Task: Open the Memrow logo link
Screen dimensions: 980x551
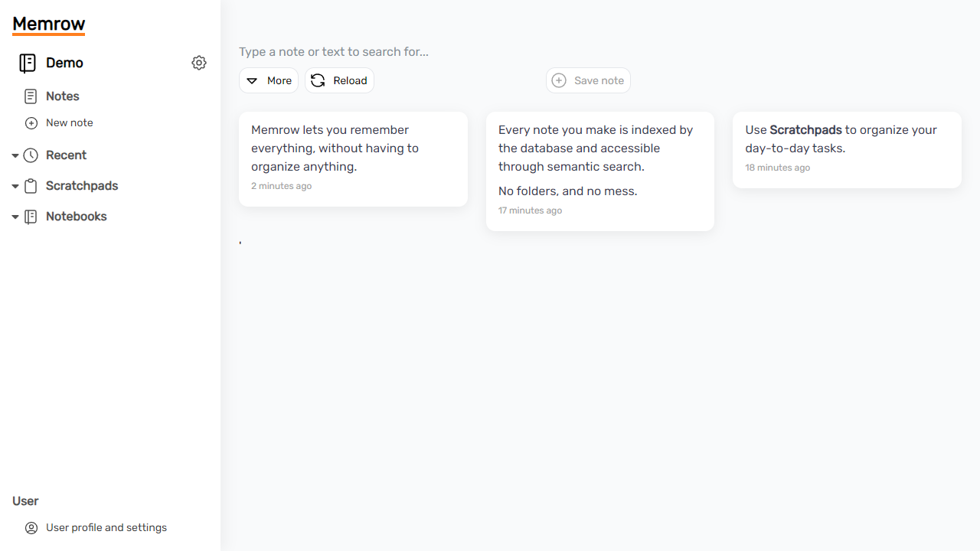Action: tap(49, 24)
